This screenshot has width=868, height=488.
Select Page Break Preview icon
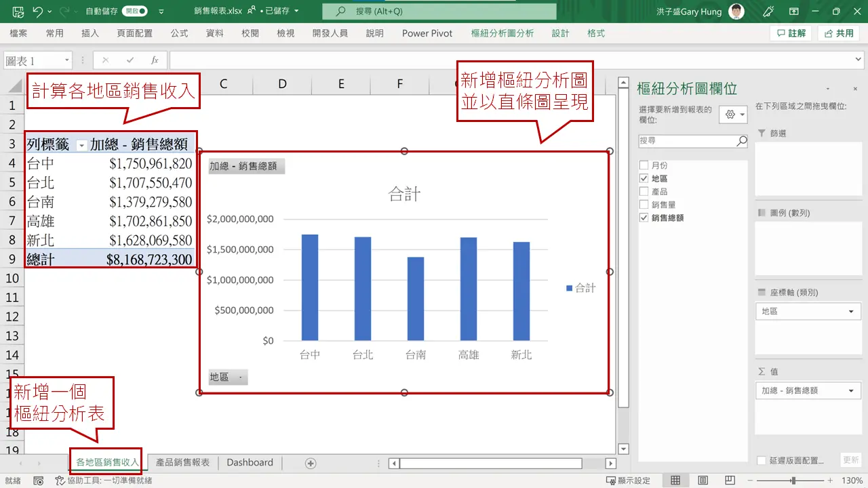pyautogui.click(x=730, y=481)
